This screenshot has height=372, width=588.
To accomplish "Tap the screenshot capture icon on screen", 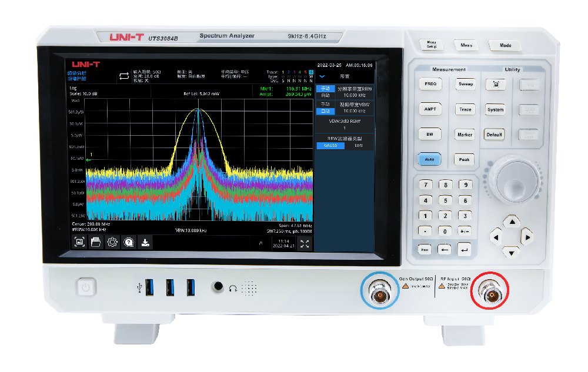I will coord(79,242).
